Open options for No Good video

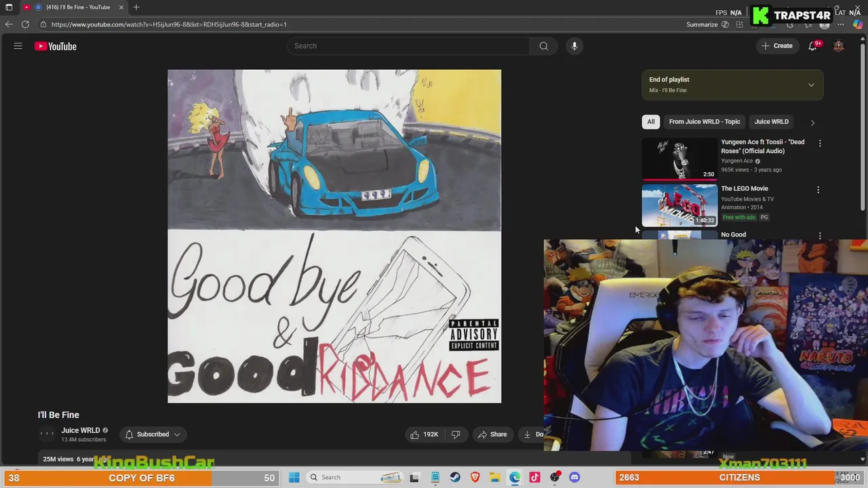(x=820, y=235)
